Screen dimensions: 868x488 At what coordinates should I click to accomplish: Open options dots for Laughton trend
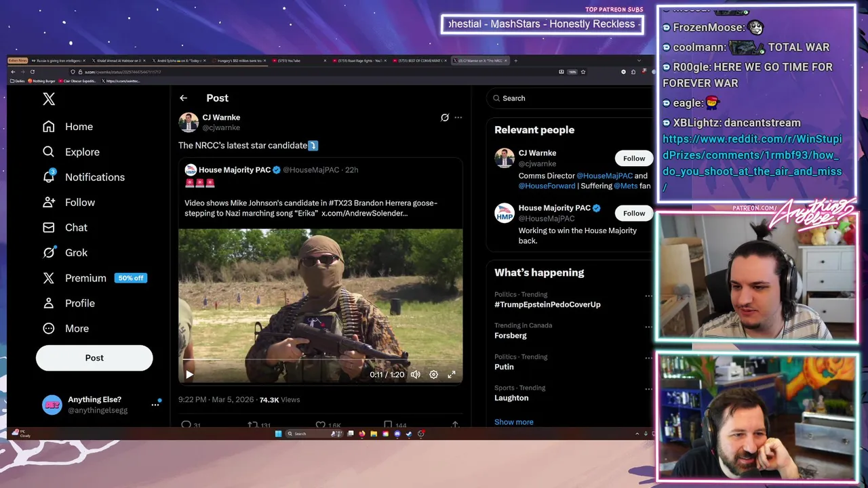click(648, 389)
